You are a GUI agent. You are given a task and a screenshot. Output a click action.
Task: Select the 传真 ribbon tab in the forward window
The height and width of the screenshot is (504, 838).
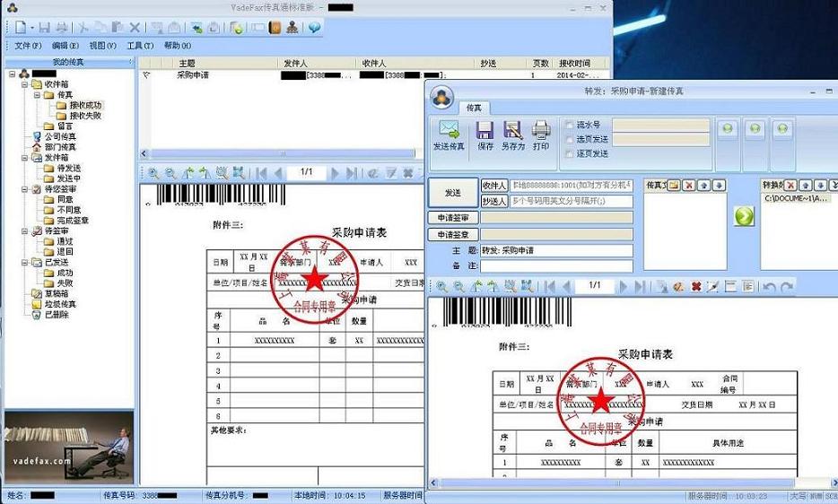(474, 108)
